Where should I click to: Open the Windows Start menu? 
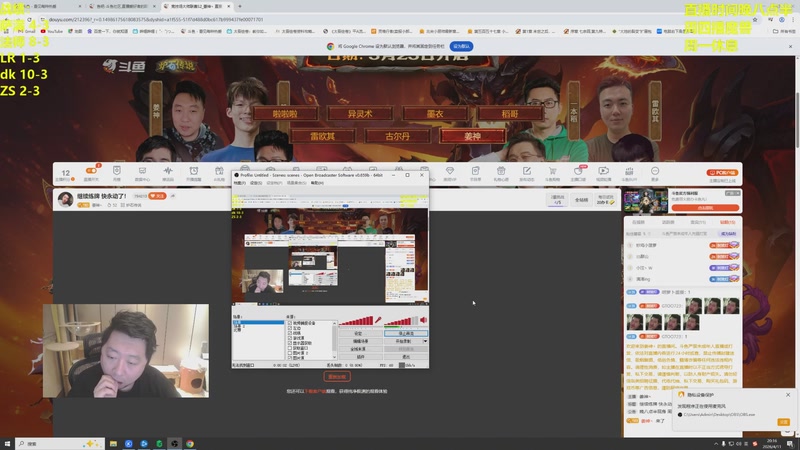7,444
